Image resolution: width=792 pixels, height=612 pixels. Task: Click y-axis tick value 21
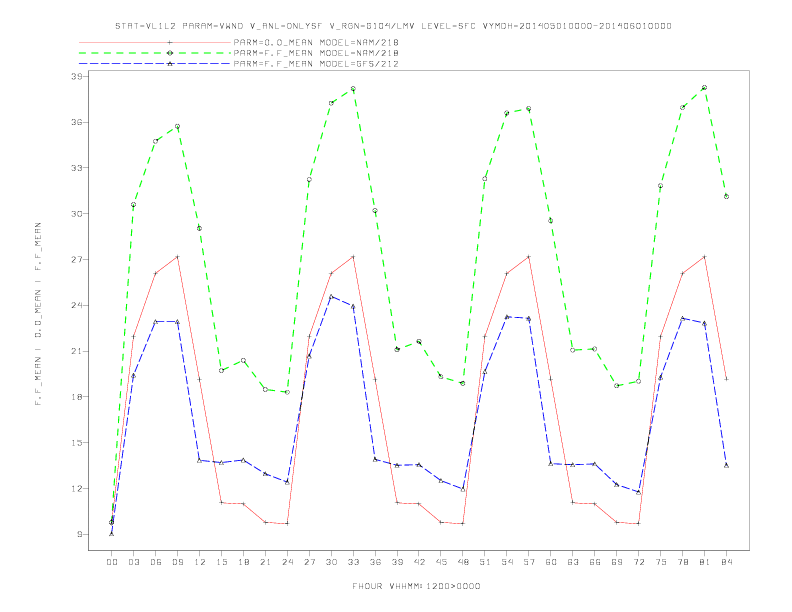point(76,351)
